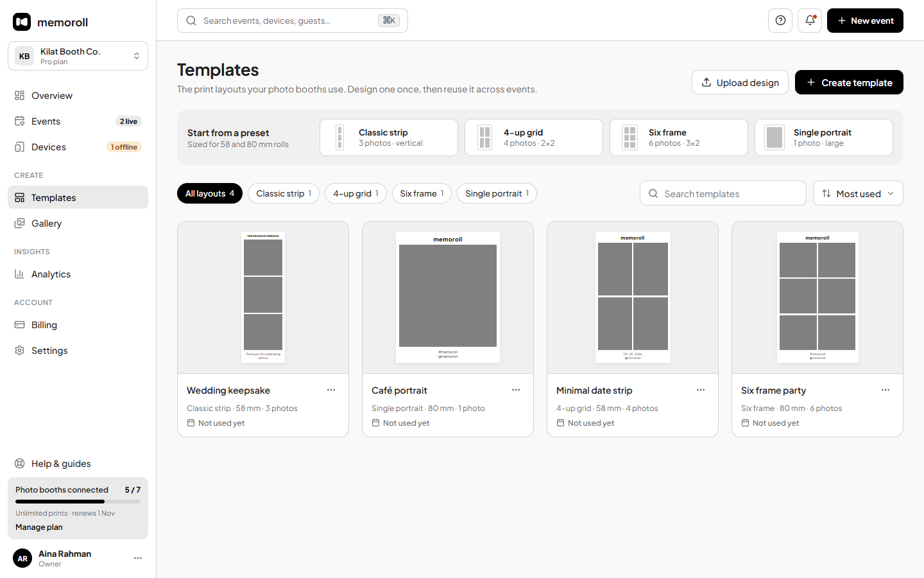The width and height of the screenshot is (924, 578).
Task: Open the Wedding keepsake template thumbnail
Action: [x=263, y=297]
